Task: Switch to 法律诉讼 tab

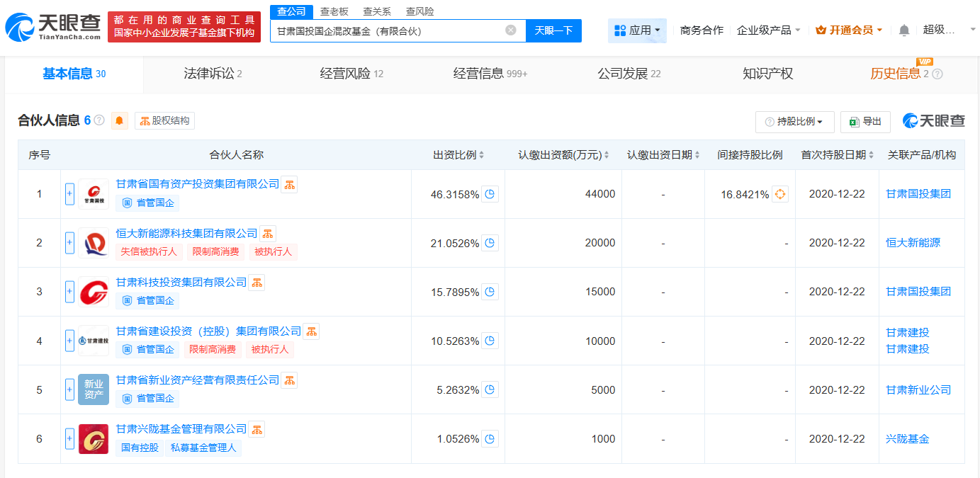Action: pyautogui.click(x=213, y=74)
